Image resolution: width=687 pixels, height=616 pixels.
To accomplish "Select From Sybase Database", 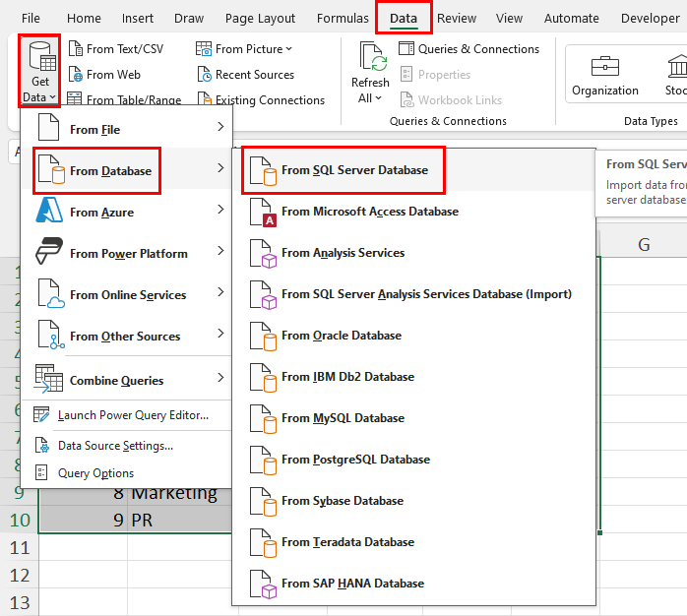I will tap(413, 501).
